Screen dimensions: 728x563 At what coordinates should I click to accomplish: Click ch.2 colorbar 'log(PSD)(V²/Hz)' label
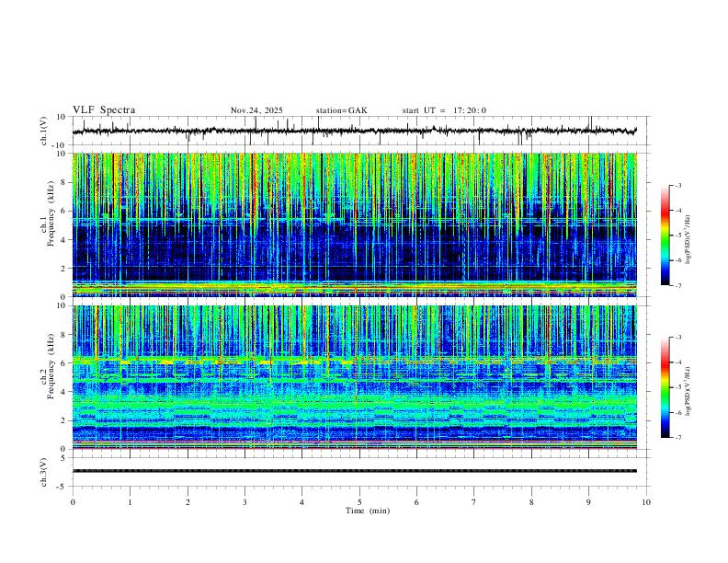click(688, 391)
